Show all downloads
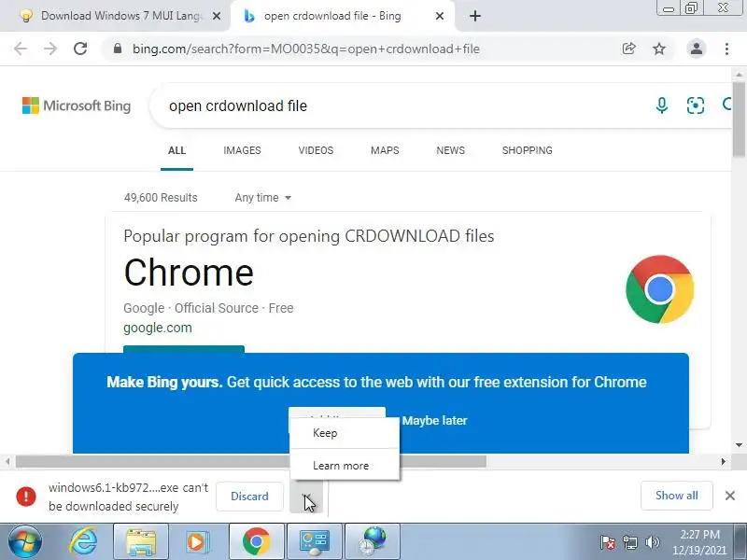The image size is (747, 560). (x=676, y=496)
